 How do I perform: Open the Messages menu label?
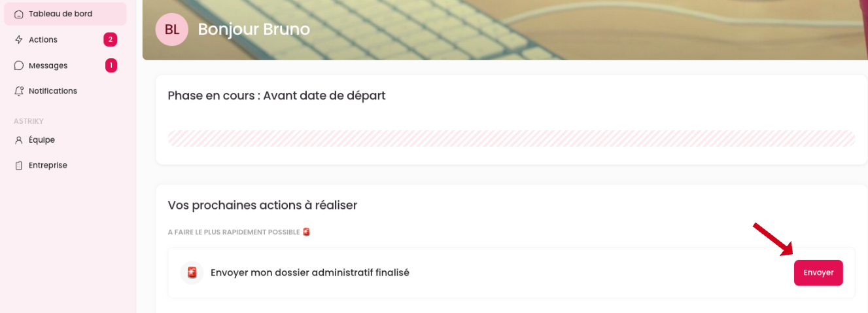(x=48, y=65)
